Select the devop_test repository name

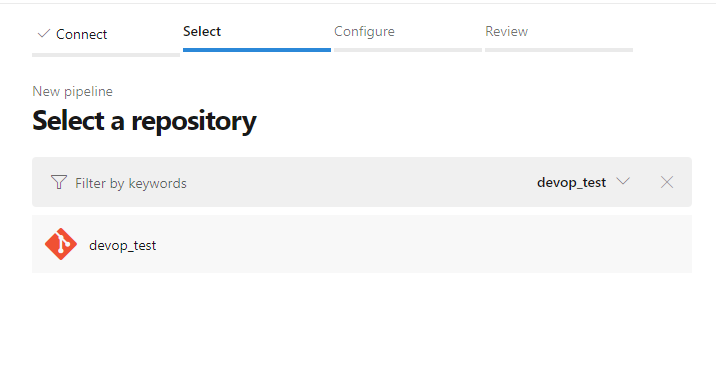(122, 245)
